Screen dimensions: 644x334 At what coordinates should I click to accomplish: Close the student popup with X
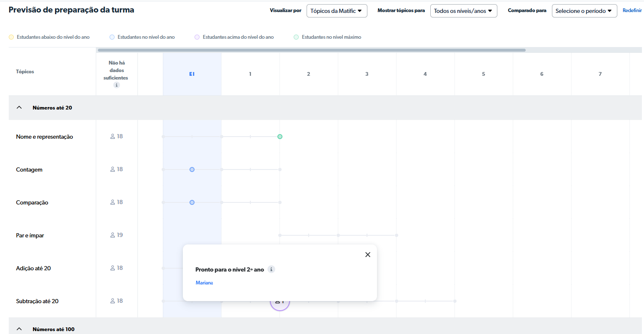coord(367,254)
